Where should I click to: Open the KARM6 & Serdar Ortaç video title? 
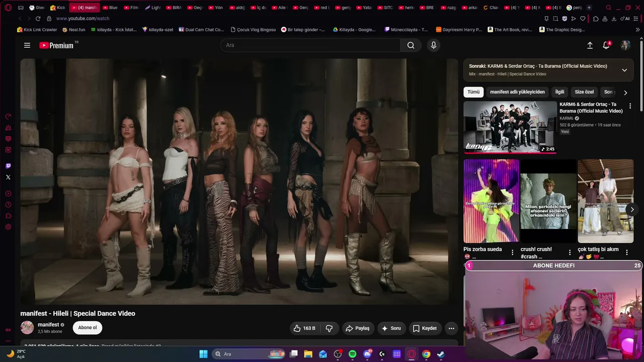coord(591,108)
